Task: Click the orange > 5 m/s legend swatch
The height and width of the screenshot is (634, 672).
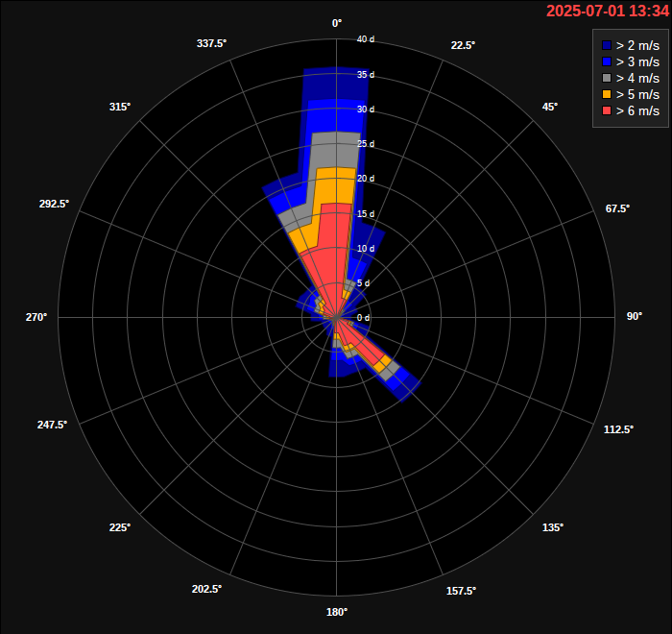Action: tap(607, 94)
